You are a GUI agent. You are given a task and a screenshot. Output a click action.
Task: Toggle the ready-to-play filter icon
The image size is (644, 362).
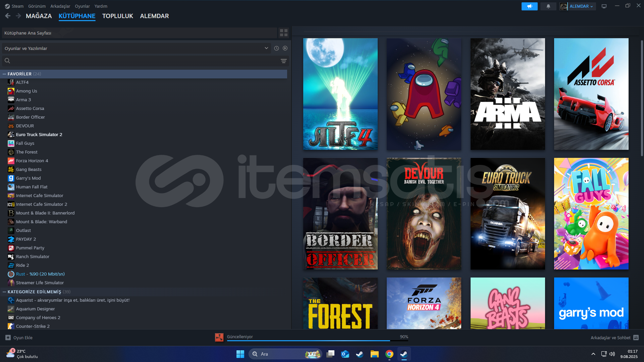point(285,48)
